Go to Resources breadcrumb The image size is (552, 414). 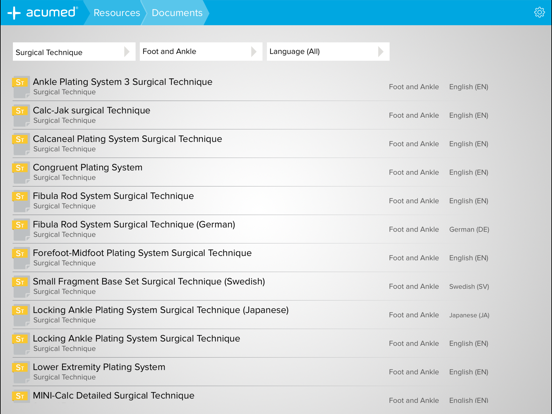[117, 13]
